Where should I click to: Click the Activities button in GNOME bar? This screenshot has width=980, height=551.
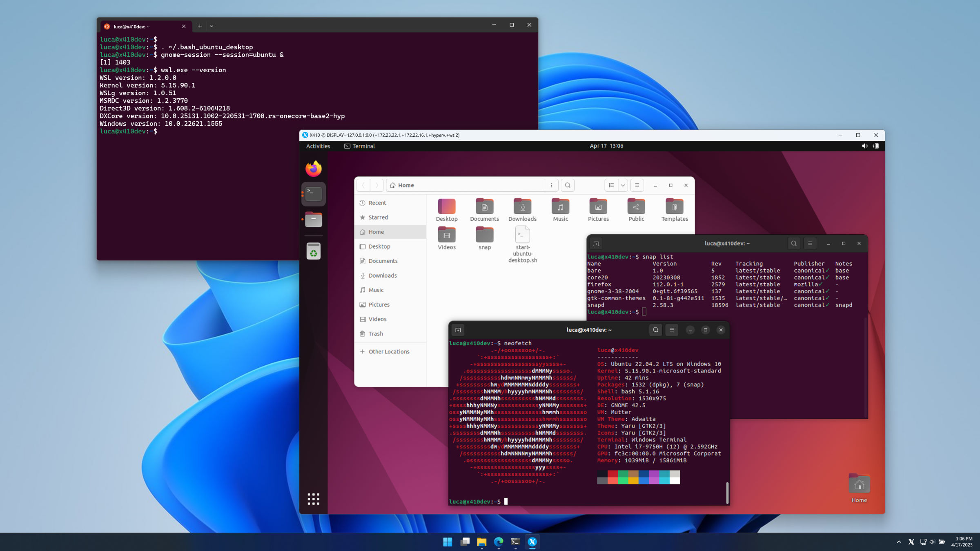click(x=317, y=146)
